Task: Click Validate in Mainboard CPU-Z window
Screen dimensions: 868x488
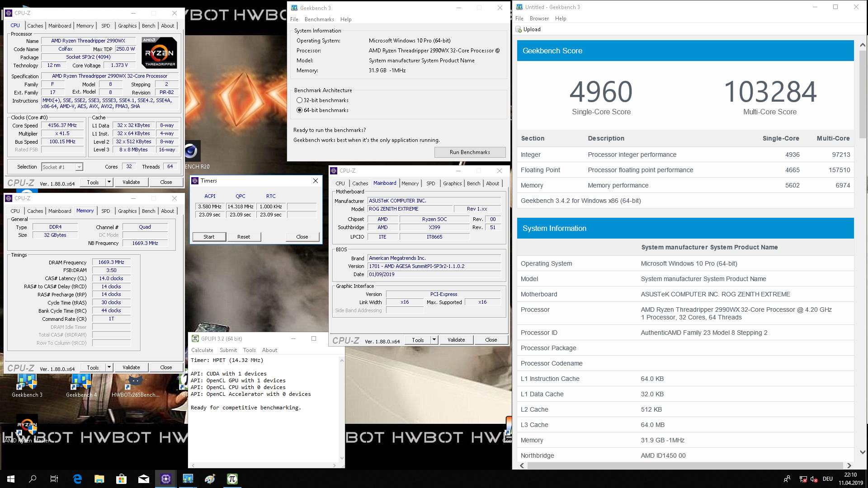Action: [x=456, y=340]
